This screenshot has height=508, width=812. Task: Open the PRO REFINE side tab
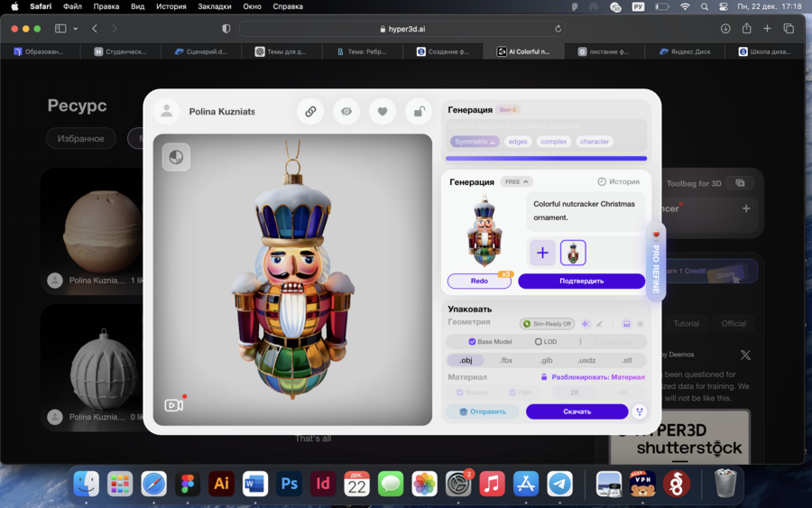click(x=656, y=263)
